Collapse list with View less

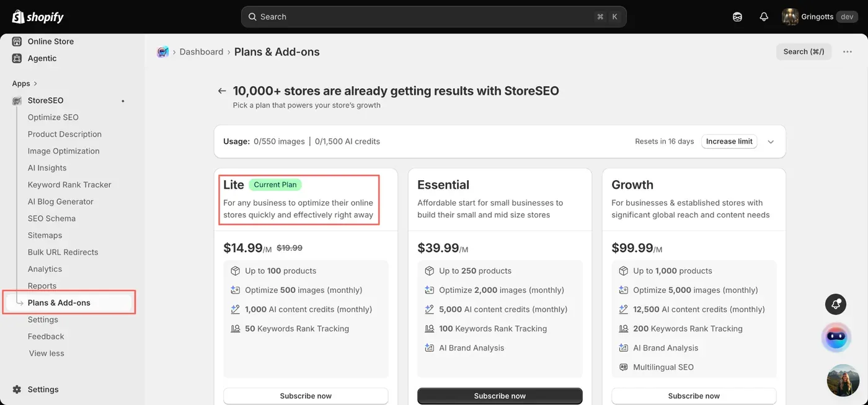[x=46, y=353]
